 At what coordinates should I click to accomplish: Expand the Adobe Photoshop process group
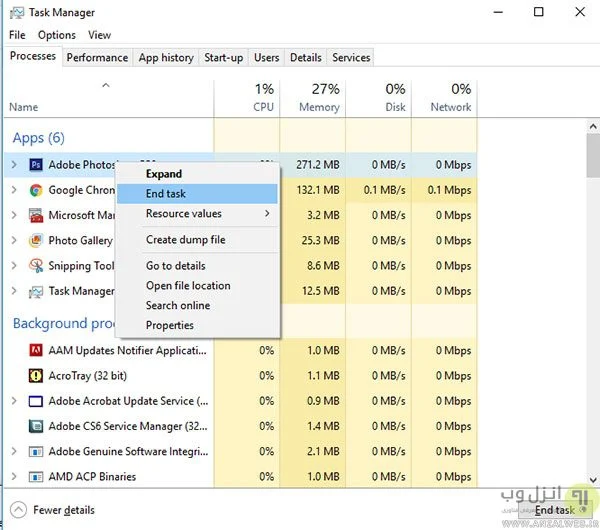(x=14, y=164)
